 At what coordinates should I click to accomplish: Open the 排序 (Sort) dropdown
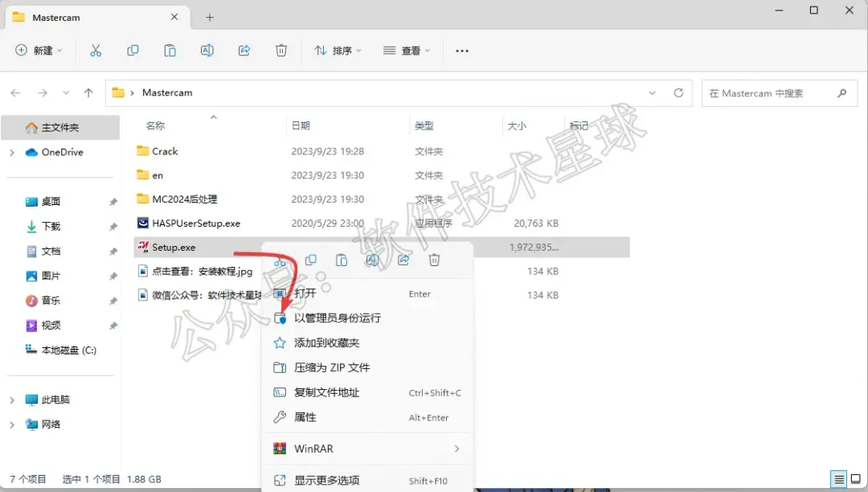click(x=338, y=51)
